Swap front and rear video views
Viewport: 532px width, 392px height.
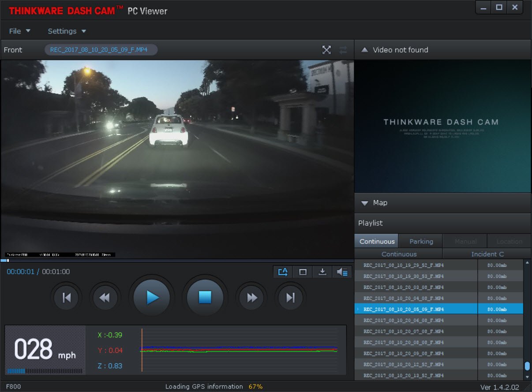pyautogui.click(x=343, y=50)
